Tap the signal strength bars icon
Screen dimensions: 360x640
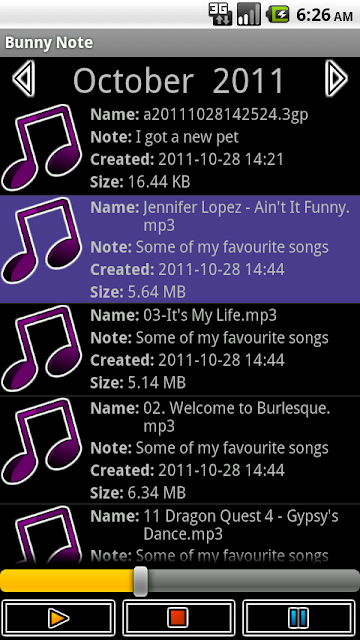pos(249,15)
